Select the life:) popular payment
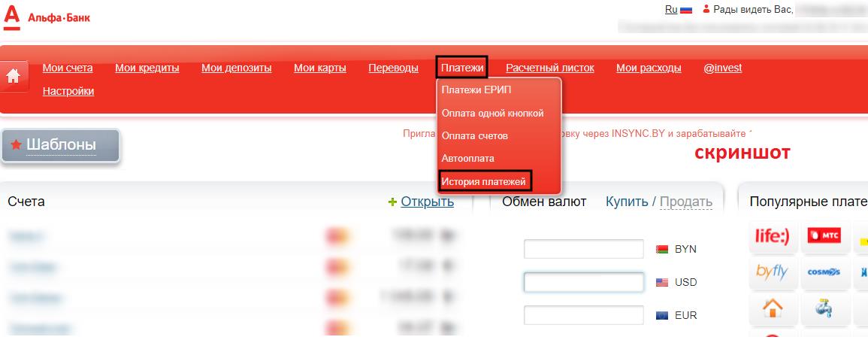The height and width of the screenshot is (346, 868). 773,238
